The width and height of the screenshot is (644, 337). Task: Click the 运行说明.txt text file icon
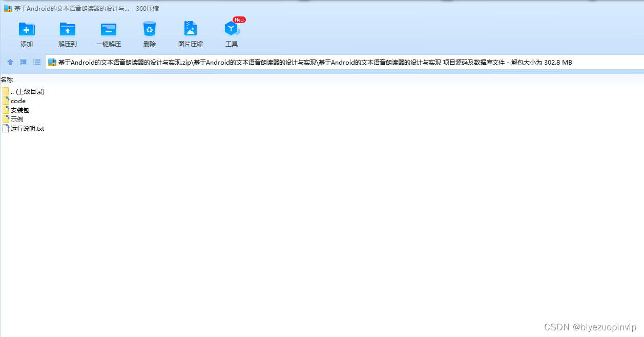tap(6, 128)
